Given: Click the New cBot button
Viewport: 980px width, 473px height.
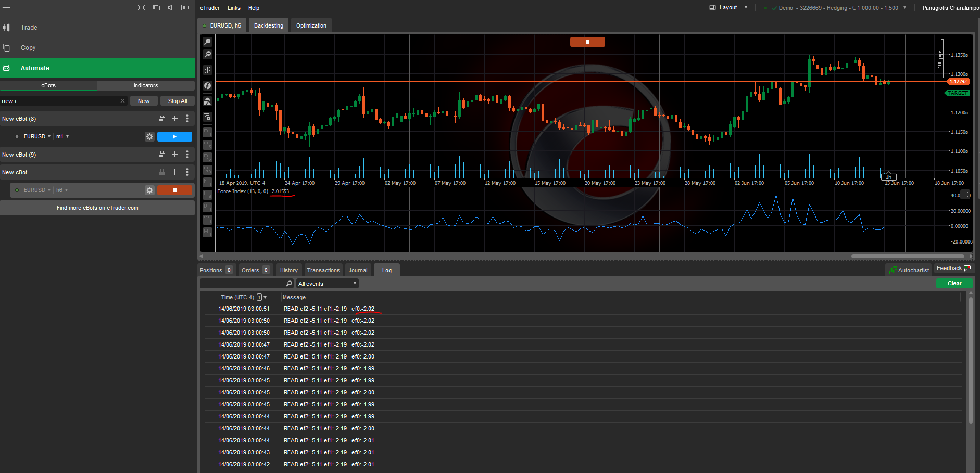Looking at the screenshot, I should coord(144,101).
